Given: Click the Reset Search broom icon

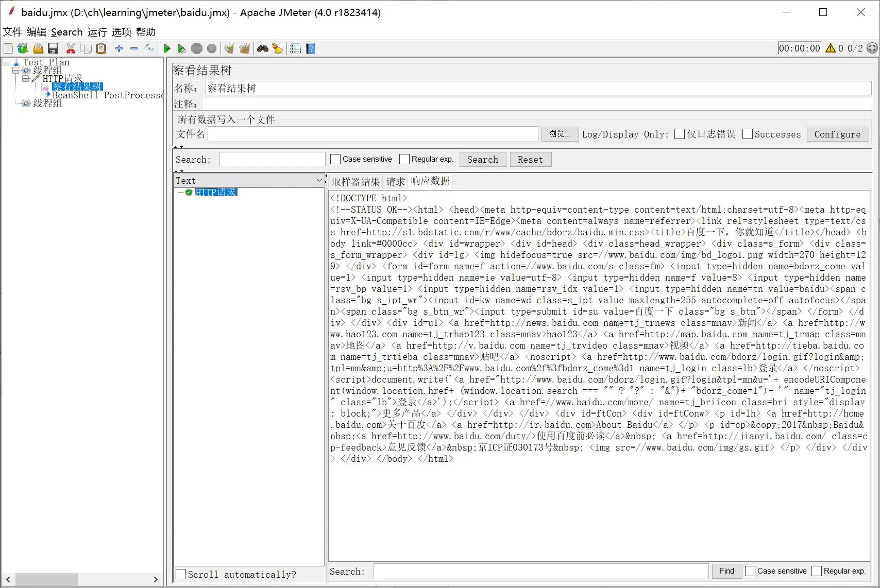Looking at the screenshot, I should point(278,48).
